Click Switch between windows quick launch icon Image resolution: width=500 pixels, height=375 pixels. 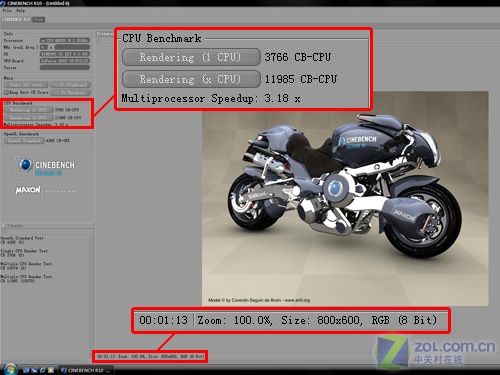pos(34,370)
